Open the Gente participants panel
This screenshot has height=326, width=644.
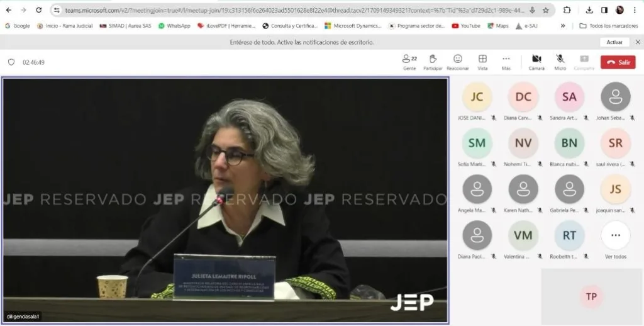(x=409, y=62)
